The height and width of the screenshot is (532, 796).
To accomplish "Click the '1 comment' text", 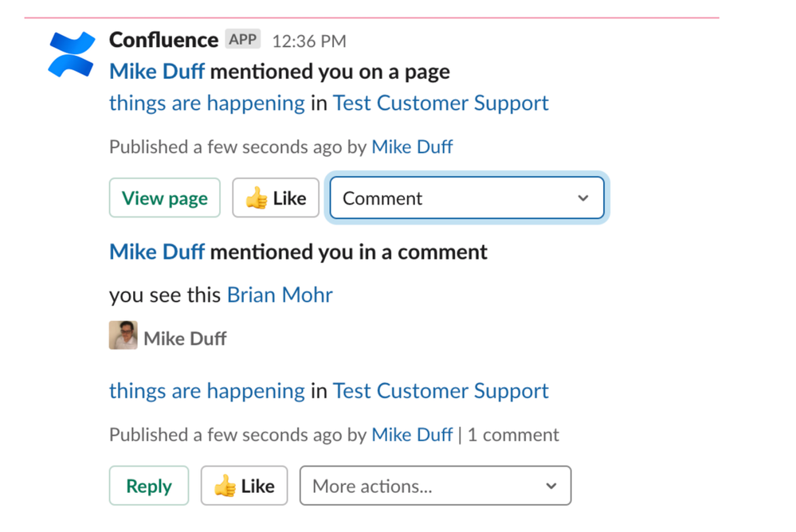I will (513, 435).
